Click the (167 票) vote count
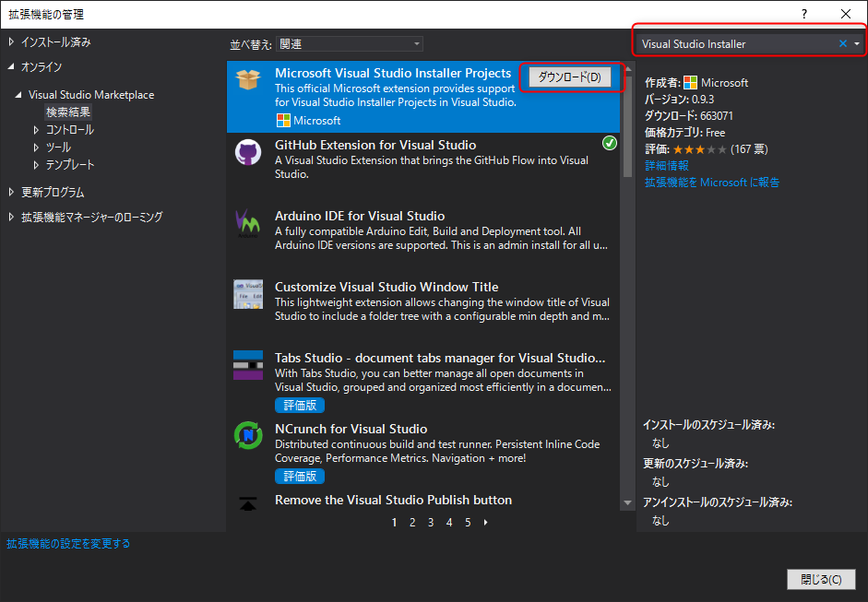The height and width of the screenshot is (602, 868). (749, 149)
